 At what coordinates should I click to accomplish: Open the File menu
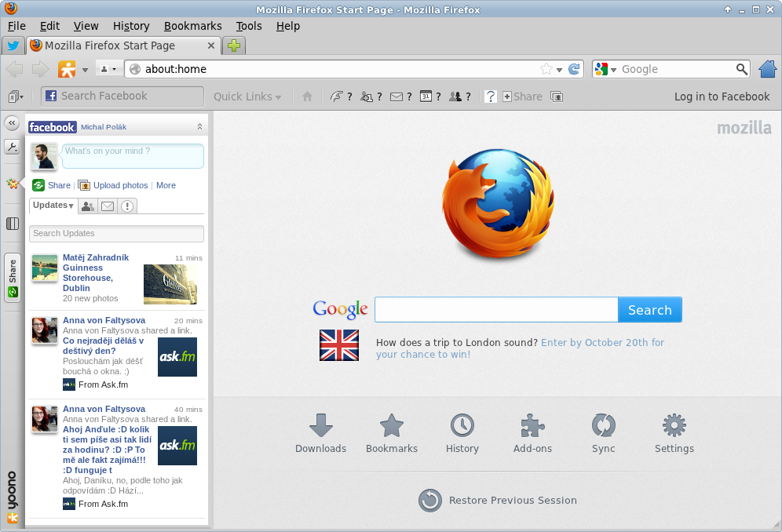16,26
